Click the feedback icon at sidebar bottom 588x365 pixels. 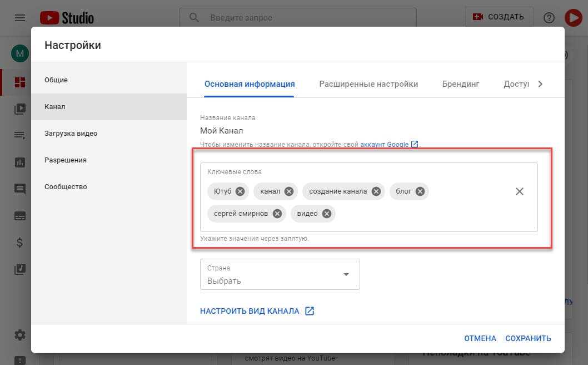tap(20, 360)
